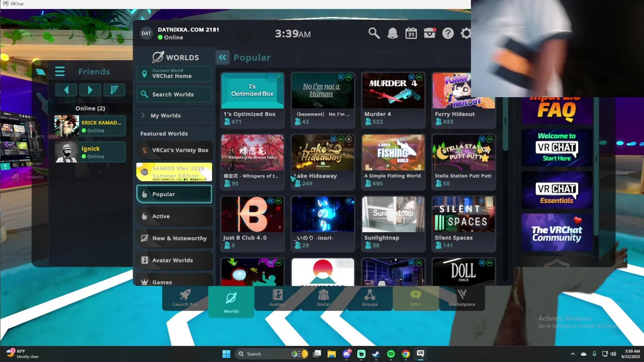Open the gift box inventory icon
The height and width of the screenshot is (362, 644).
coord(430,33)
